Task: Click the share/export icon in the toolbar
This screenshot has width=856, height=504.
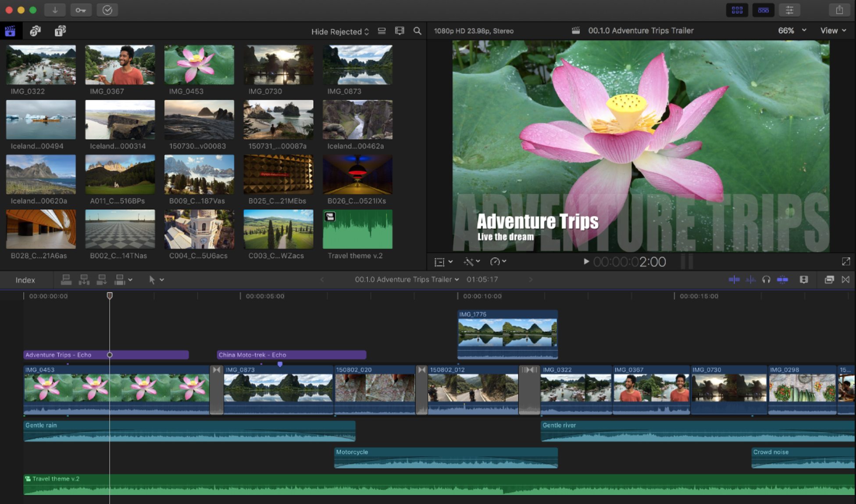Action: tap(840, 10)
